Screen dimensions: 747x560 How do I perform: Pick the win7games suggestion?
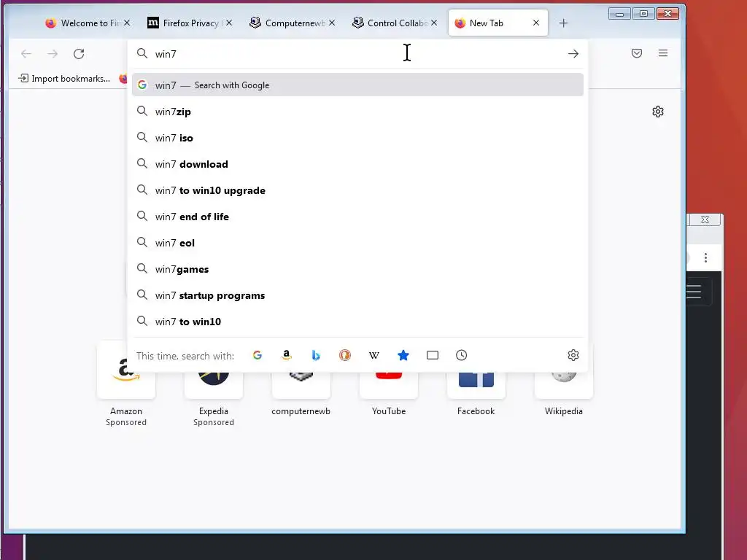(x=357, y=269)
